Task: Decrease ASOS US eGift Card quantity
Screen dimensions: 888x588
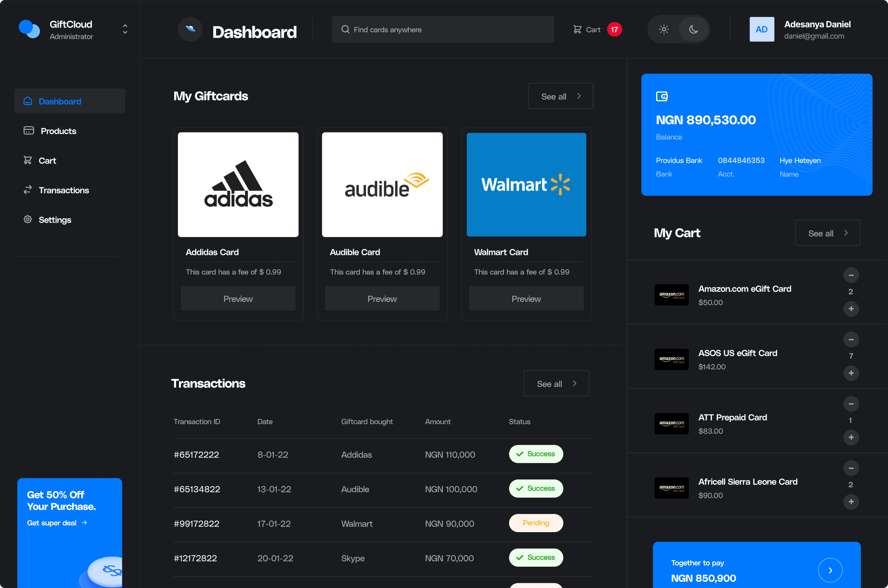Action: 851,340
